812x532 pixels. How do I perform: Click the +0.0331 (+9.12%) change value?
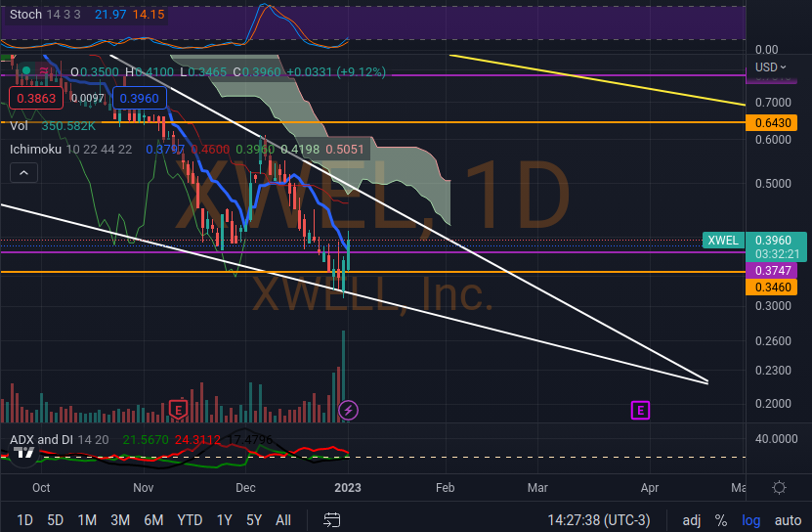click(x=336, y=71)
